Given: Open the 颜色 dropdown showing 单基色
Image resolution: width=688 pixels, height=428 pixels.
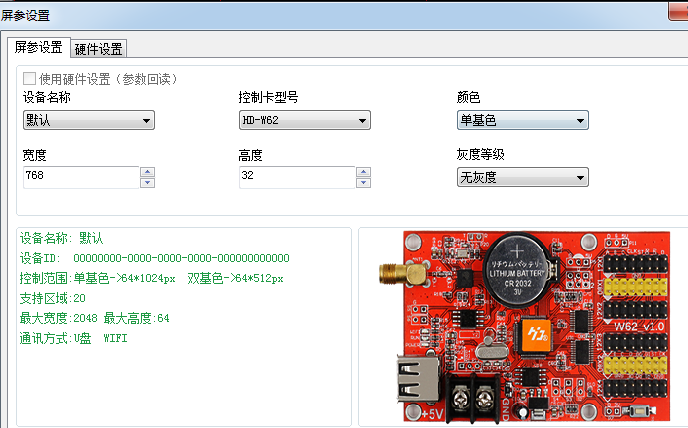Looking at the screenshot, I should tap(521, 121).
